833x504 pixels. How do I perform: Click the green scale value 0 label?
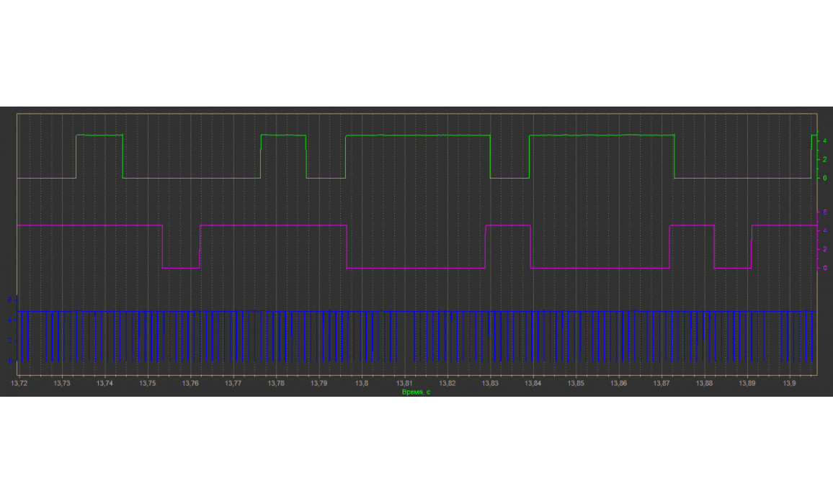point(824,178)
